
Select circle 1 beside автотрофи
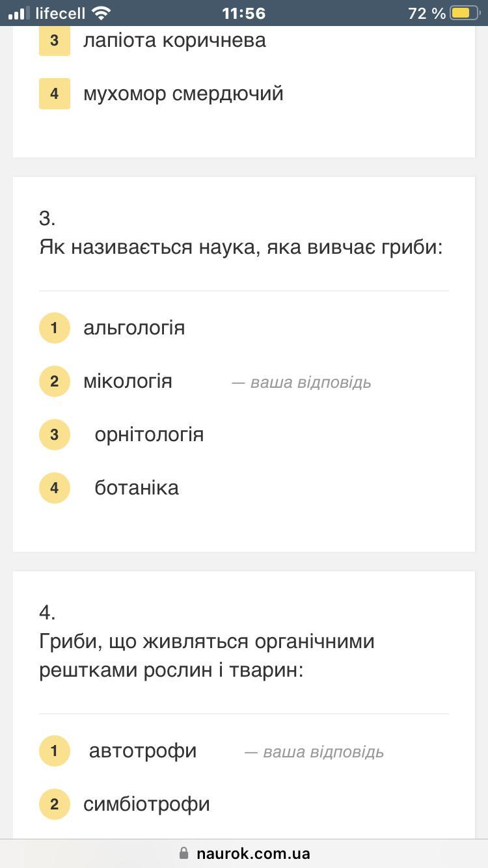(55, 751)
